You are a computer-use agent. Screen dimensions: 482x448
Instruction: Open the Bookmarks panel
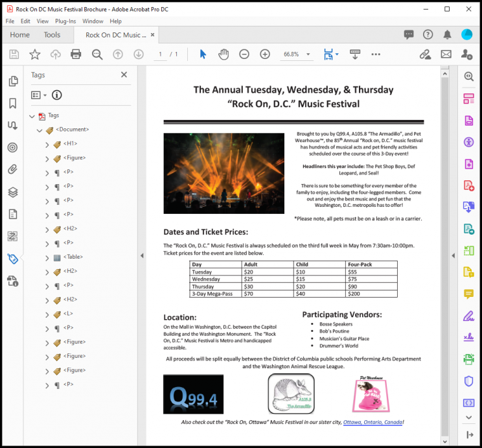tap(12, 103)
